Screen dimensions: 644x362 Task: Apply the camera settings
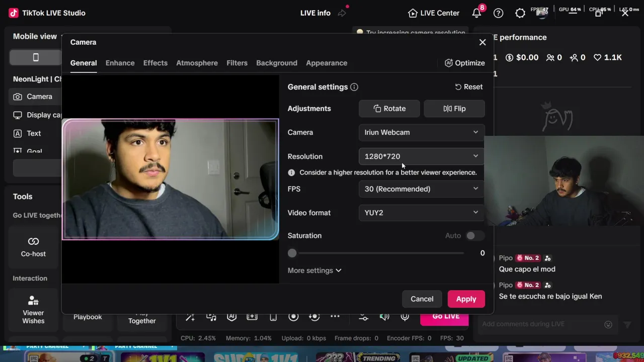466,299
